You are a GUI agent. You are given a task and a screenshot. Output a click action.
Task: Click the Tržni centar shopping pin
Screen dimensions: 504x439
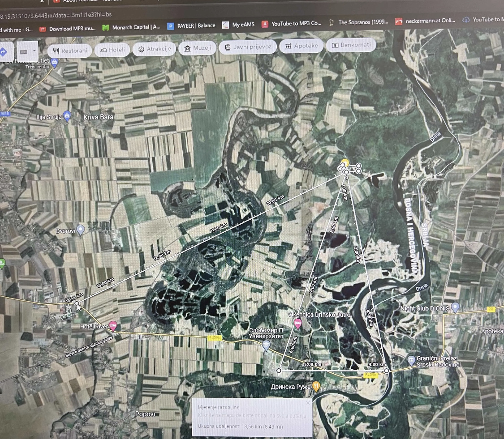click(54, 62)
